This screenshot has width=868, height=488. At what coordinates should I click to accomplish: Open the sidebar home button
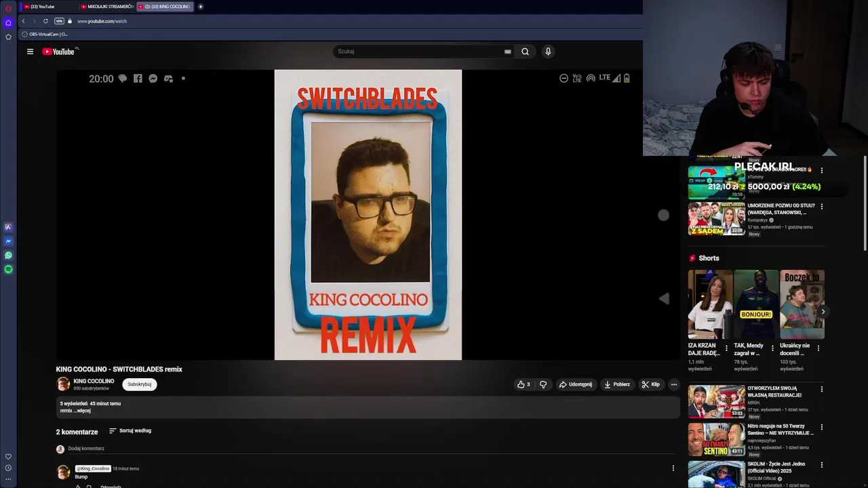coord(8,22)
